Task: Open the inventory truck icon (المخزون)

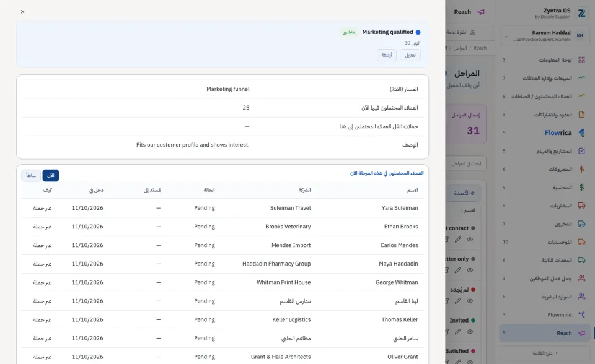Action: pyautogui.click(x=581, y=223)
